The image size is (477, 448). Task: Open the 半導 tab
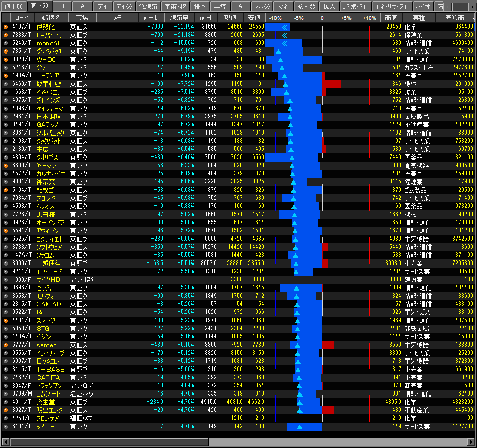click(220, 6)
